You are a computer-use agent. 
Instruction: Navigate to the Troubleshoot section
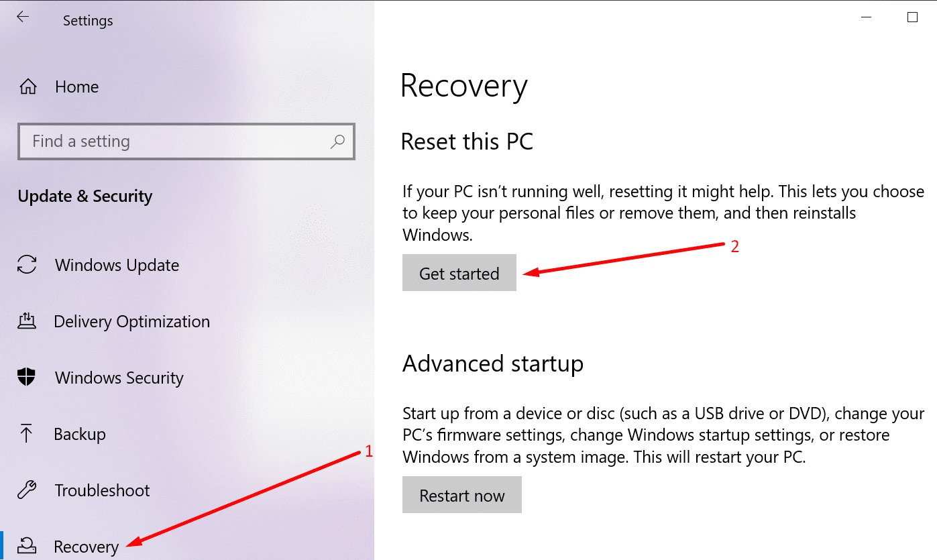pyautogui.click(x=101, y=490)
